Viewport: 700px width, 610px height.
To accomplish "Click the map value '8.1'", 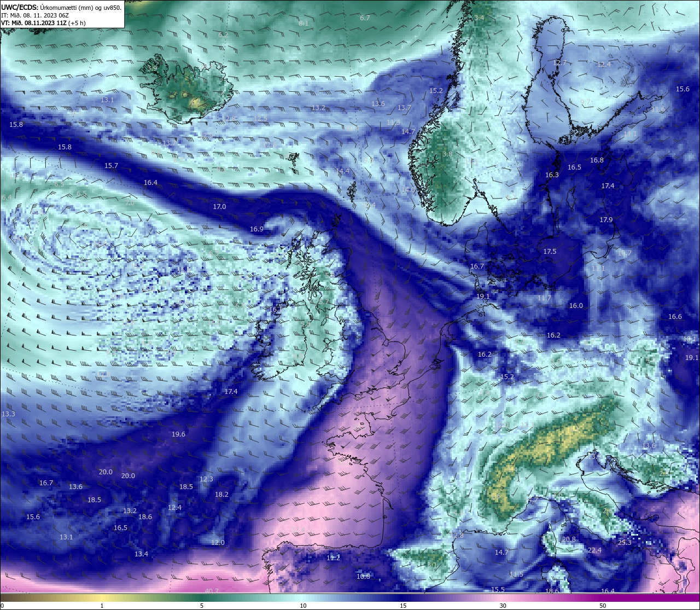I will pyautogui.click(x=304, y=24).
